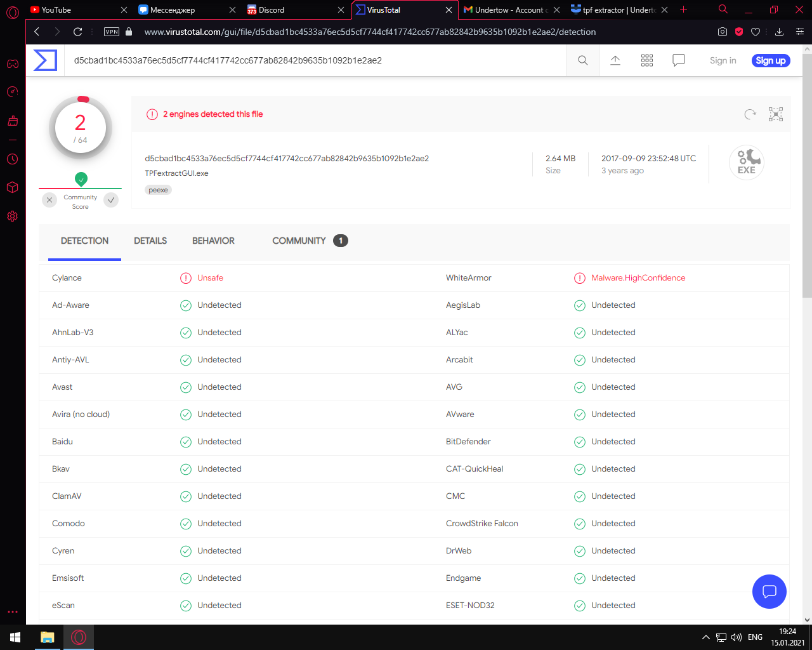Click Opera sidebar settings gear icon

coord(13,216)
